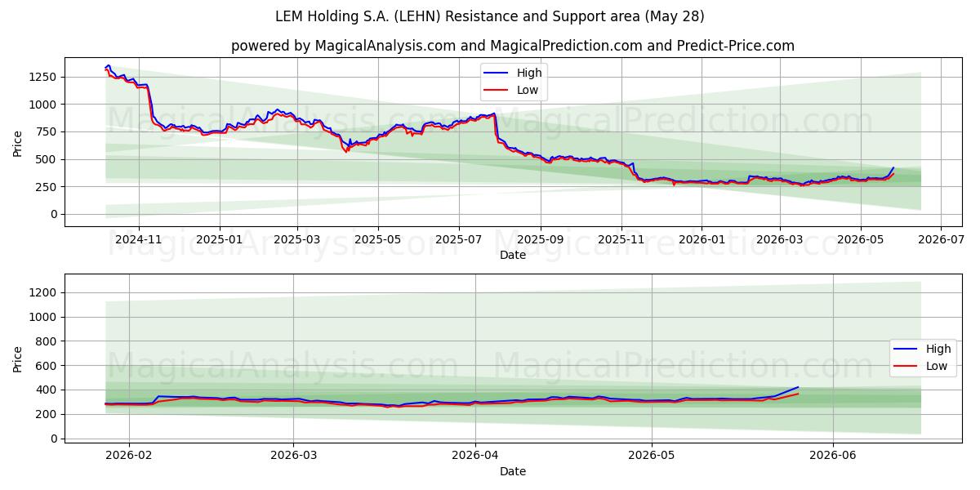Click the top chart x-axis label 2025-05
The height and width of the screenshot is (490, 980).
coord(377,239)
